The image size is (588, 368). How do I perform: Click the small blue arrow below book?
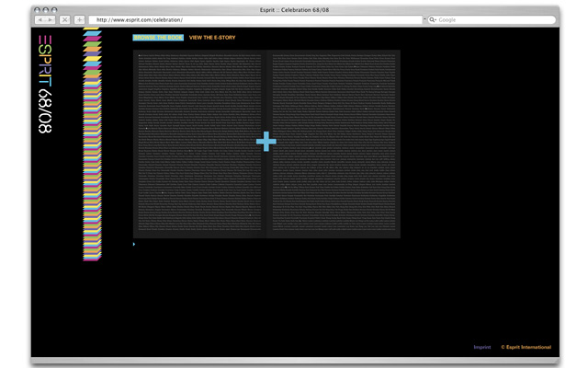[x=134, y=244]
